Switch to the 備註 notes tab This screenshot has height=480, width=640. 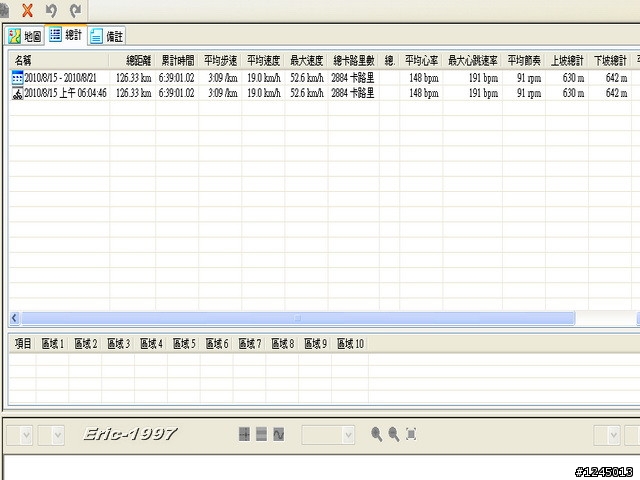107,36
